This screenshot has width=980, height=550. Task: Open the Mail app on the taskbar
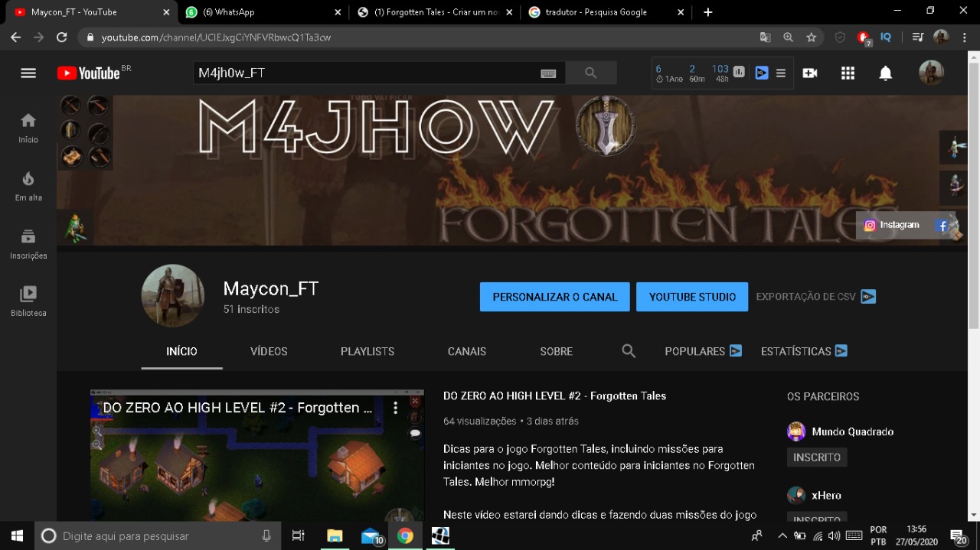point(371,536)
